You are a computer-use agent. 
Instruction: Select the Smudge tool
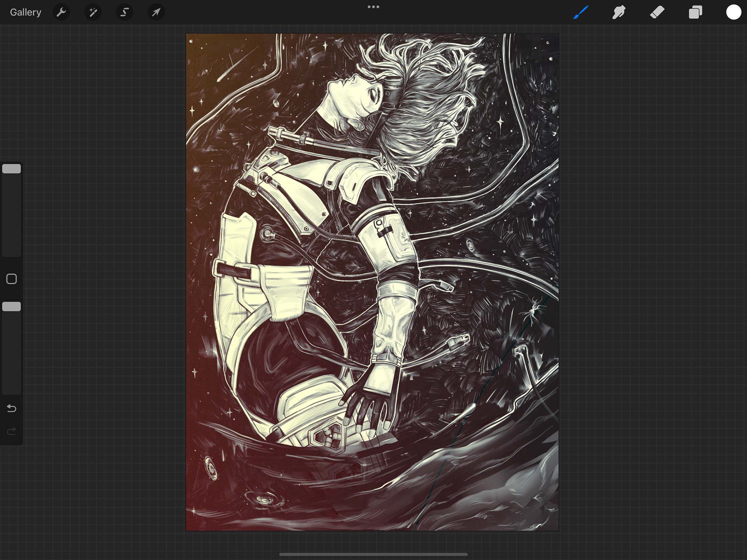coord(619,12)
